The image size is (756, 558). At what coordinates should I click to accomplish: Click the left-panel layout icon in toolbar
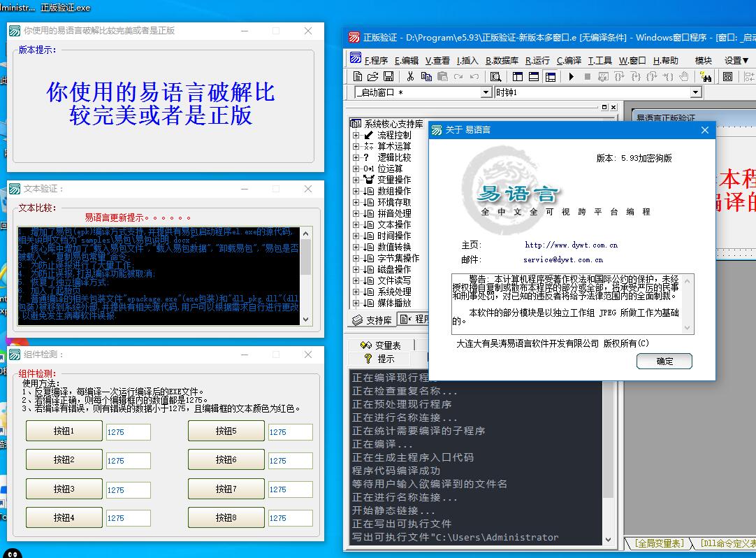pyautogui.click(x=518, y=76)
